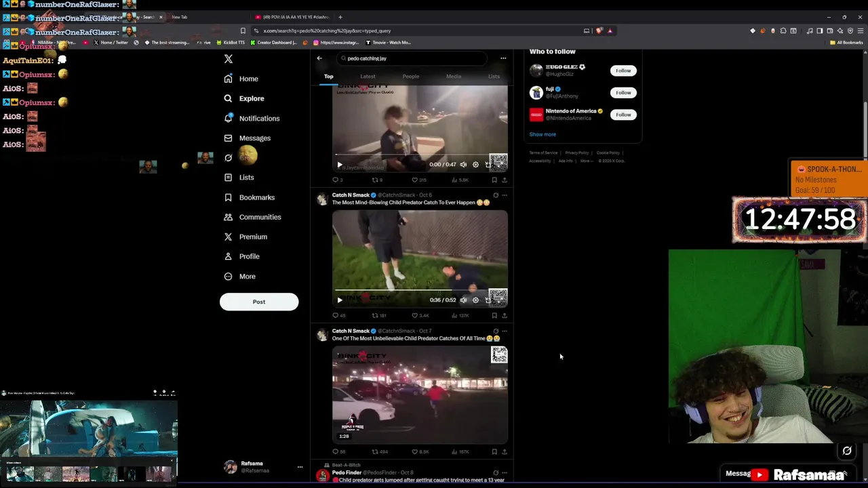Open settings gear on 0:47 video
The width and height of the screenshot is (868, 488).
475,164
